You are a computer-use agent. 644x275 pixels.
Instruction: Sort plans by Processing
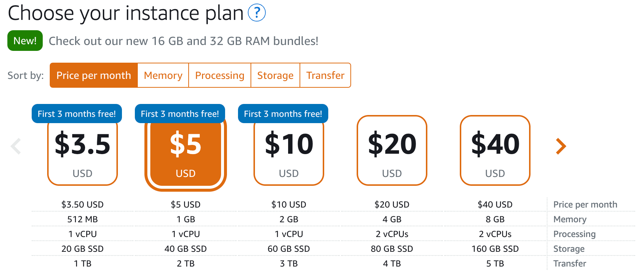coord(220,75)
